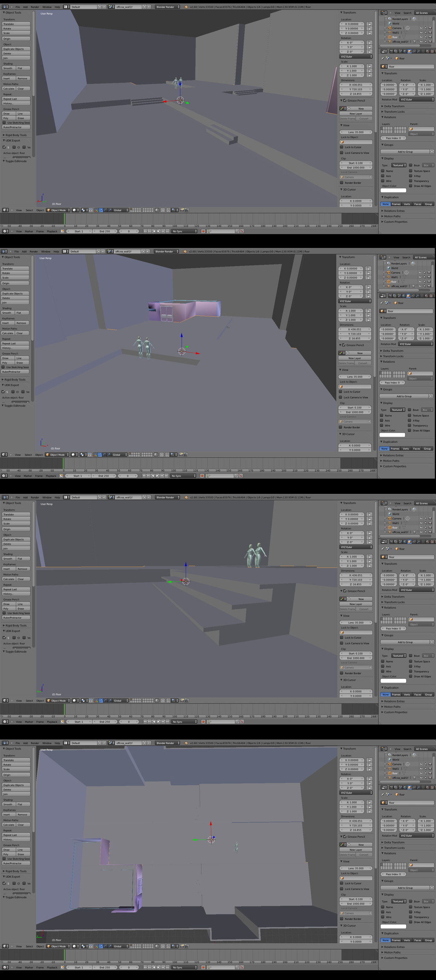Click the Join button in third screenshot
Image resolution: width=436 pixels, height=980 pixels.
[x=16, y=549]
